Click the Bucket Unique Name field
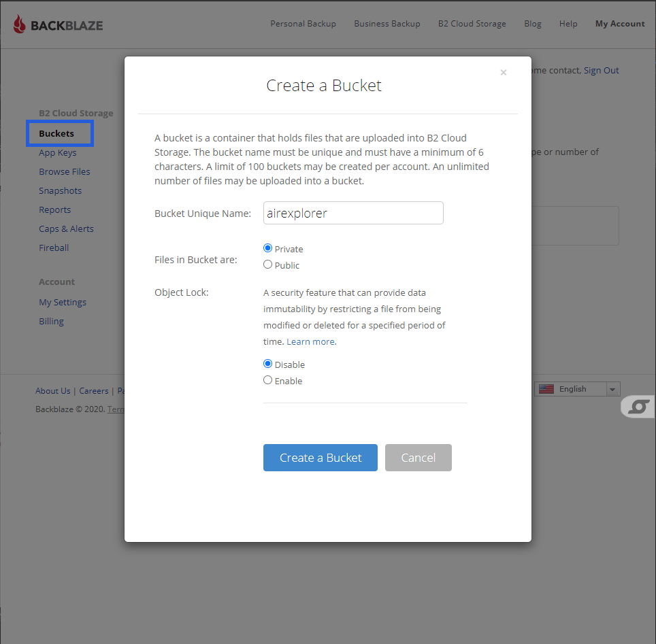 click(x=353, y=213)
